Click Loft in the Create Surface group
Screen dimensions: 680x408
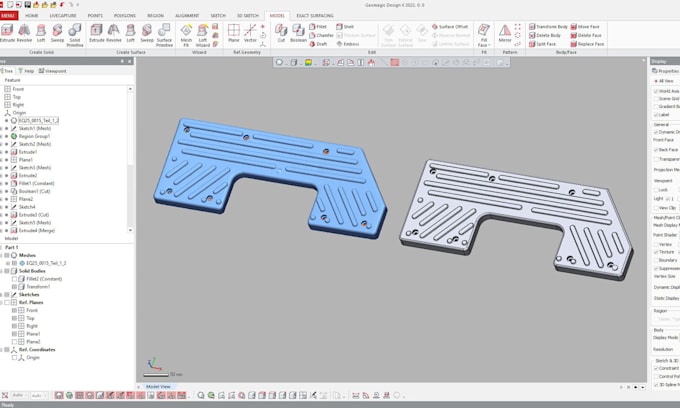(x=130, y=33)
